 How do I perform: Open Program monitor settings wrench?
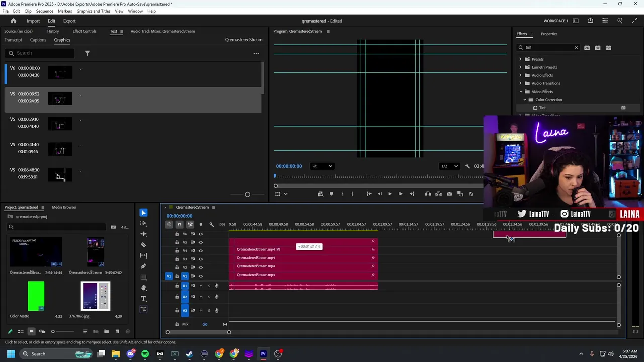467,166
